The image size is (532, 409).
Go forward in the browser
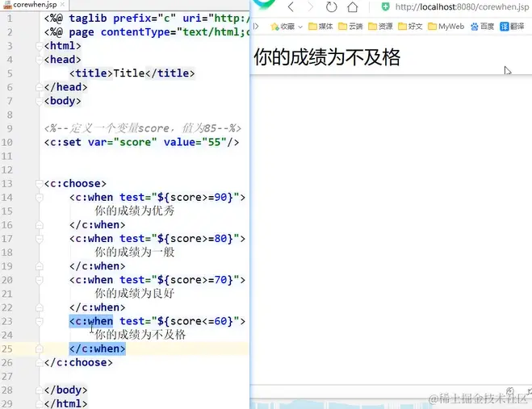click(311, 6)
